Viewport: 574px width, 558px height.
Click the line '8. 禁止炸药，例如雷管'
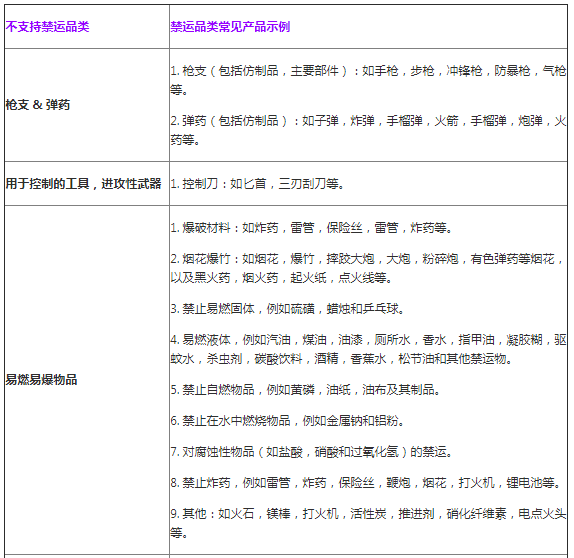click(366, 483)
